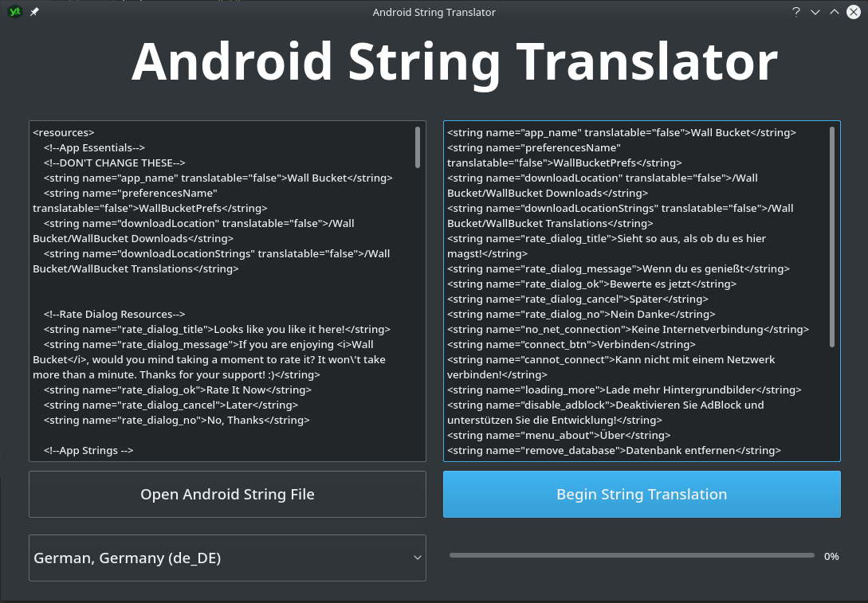Open the title bar help question mark
This screenshot has height=603, width=868.
(x=796, y=12)
